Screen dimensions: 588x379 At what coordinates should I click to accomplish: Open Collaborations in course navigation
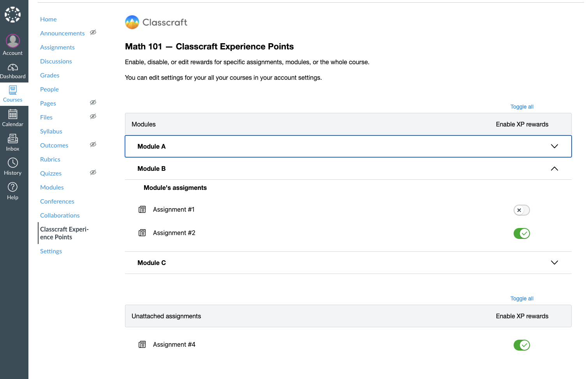pyautogui.click(x=60, y=215)
